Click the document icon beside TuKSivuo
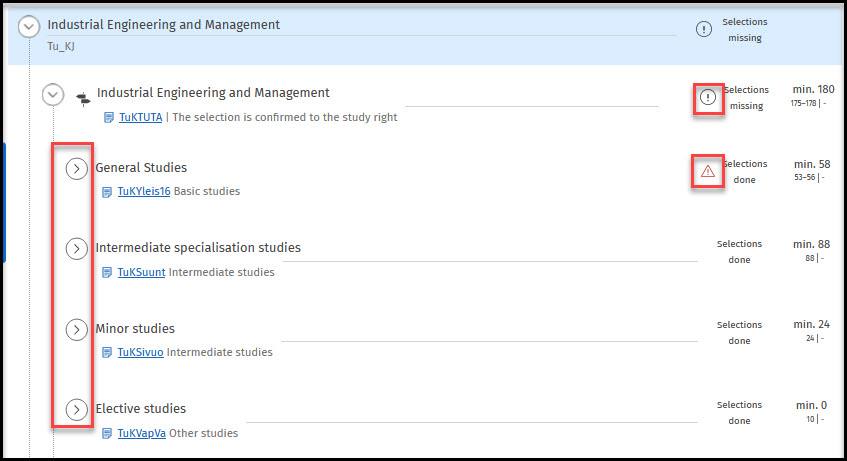 click(x=108, y=352)
